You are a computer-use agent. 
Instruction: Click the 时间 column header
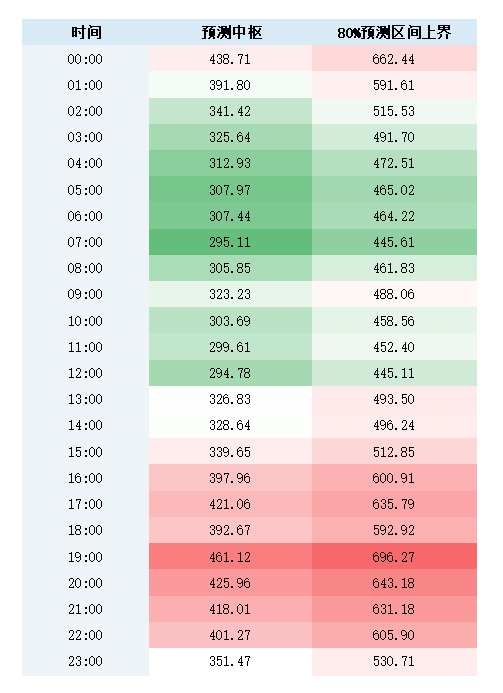(x=85, y=32)
